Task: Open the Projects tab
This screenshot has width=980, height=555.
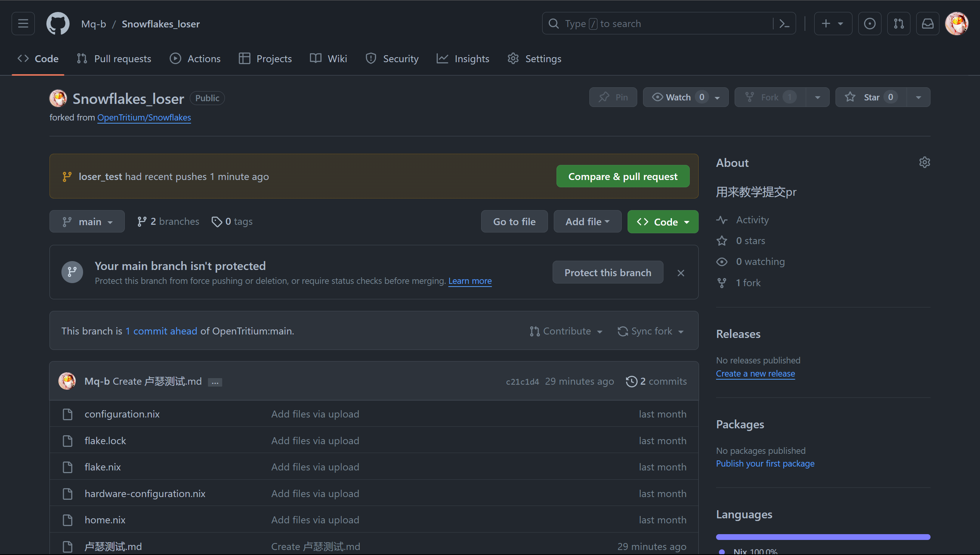Action: pyautogui.click(x=265, y=59)
